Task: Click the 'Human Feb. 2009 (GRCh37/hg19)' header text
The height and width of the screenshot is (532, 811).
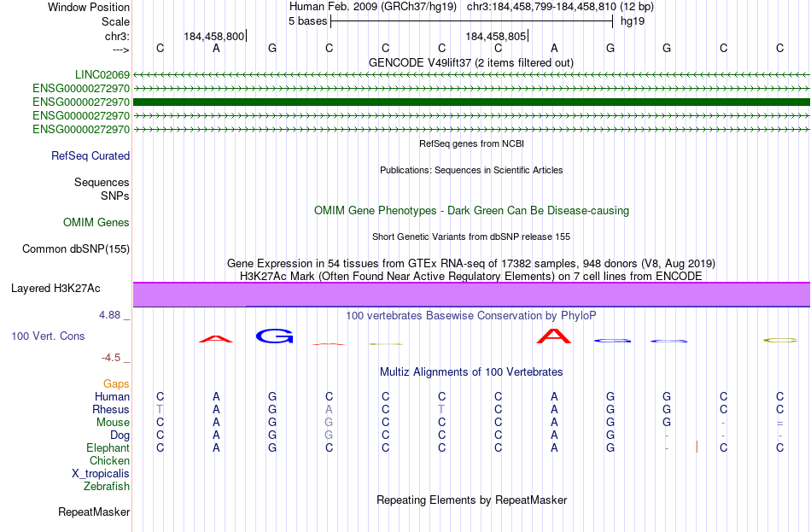Action: tap(373, 7)
